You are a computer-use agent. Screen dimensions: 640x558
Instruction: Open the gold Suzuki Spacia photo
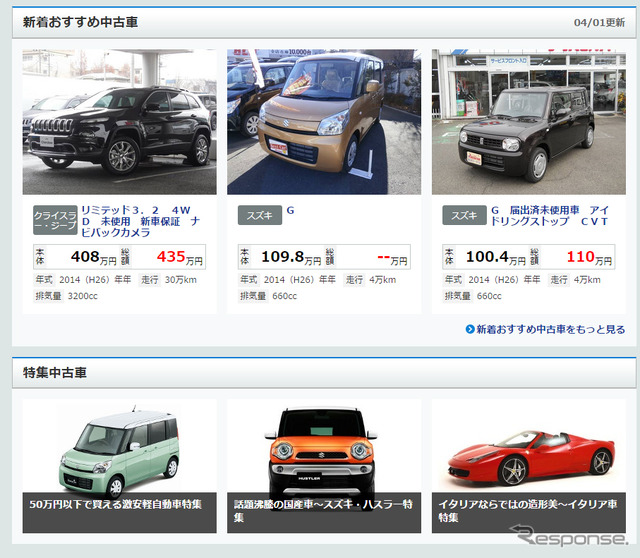(324, 122)
